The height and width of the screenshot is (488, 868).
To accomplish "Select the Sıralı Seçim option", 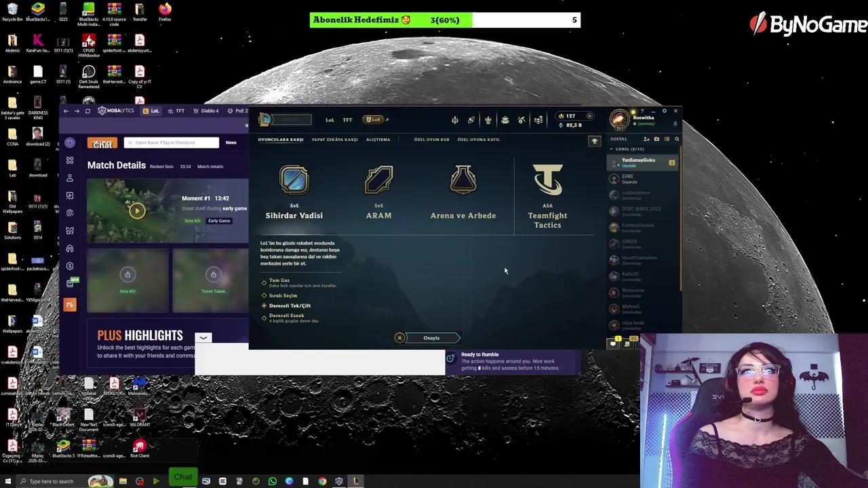I will click(284, 296).
